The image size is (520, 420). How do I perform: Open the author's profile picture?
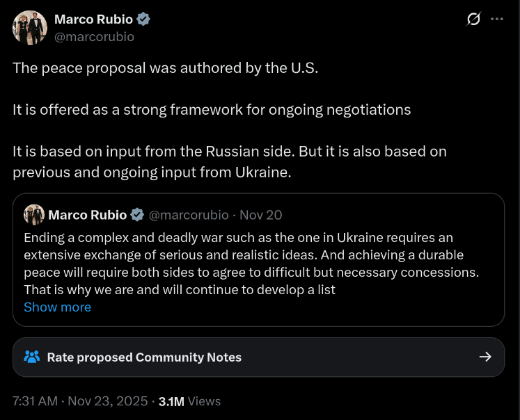pyautogui.click(x=30, y=28)
